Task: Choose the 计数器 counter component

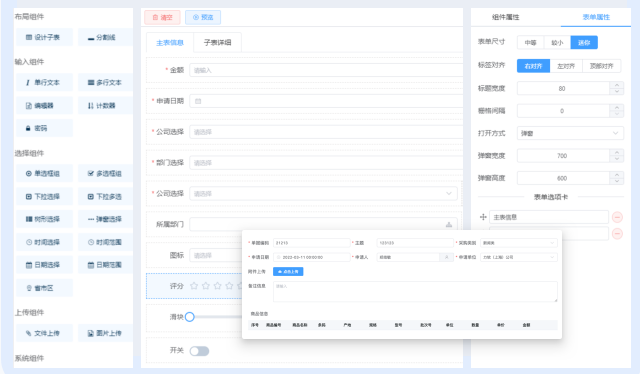Action: (105, 105)
